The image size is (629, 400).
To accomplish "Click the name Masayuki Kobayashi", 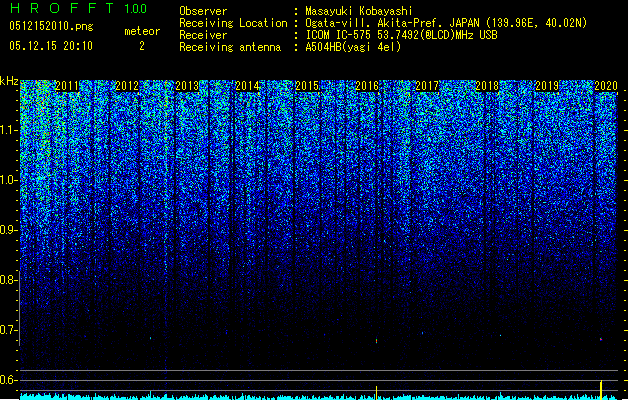I will (359, 11).
